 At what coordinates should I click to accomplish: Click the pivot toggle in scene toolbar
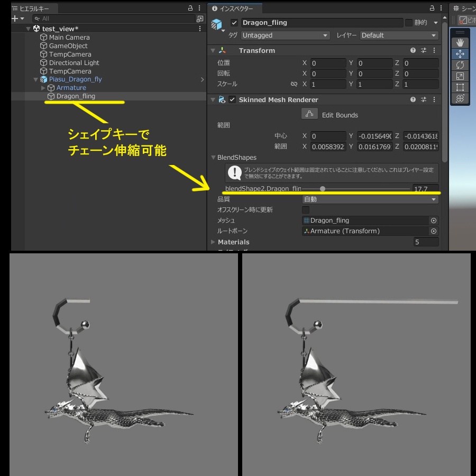pos(468,20)
